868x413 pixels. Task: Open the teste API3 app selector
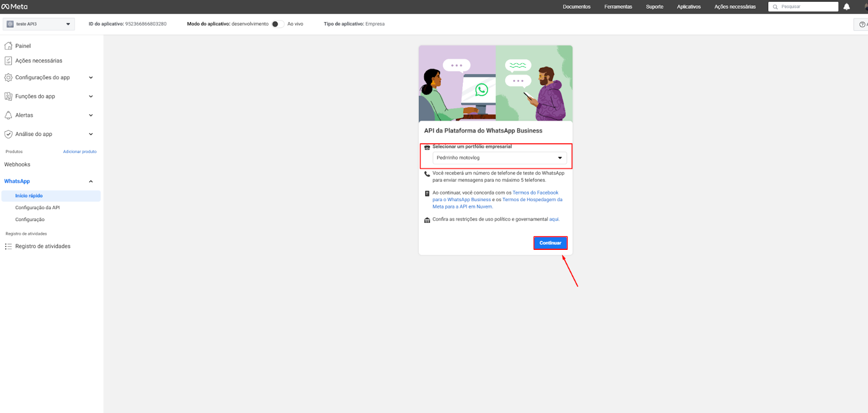(39, 24)
